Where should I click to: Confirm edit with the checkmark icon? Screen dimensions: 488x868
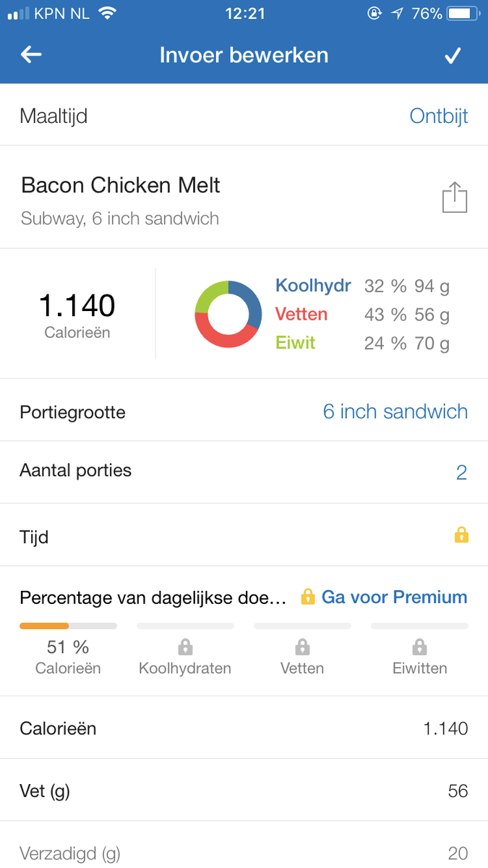(453, 56)
